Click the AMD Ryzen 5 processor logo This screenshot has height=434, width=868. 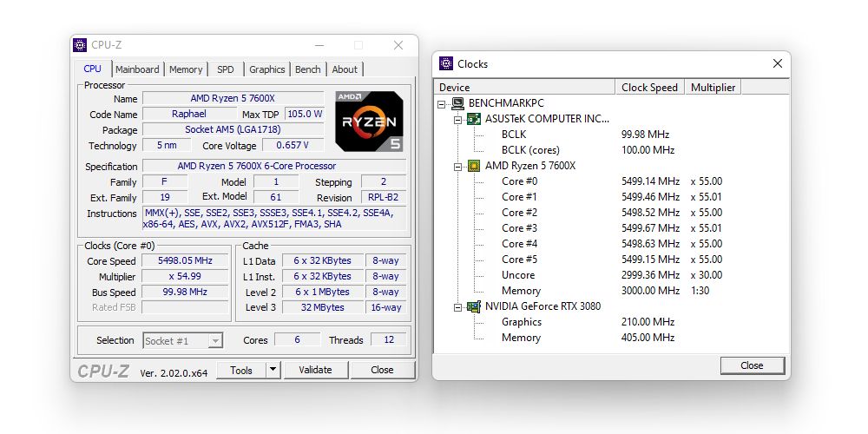tap(369, 122)
